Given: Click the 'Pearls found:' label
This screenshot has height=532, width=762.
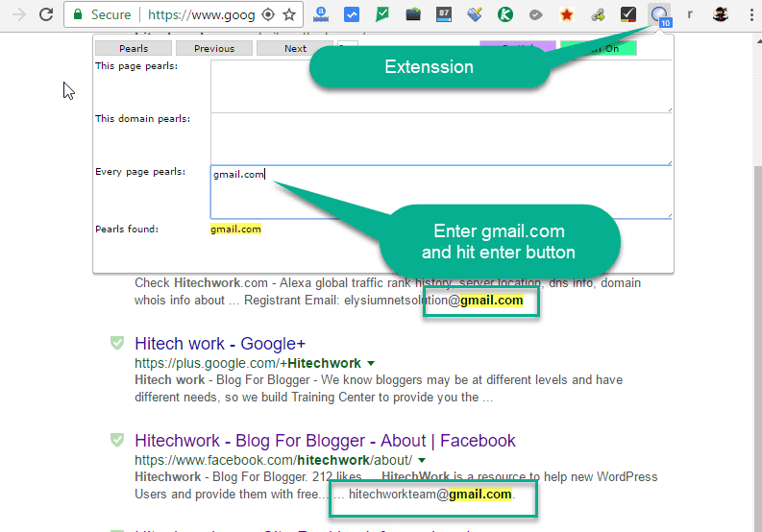Looking at the screenshot, I should [127, 229].
